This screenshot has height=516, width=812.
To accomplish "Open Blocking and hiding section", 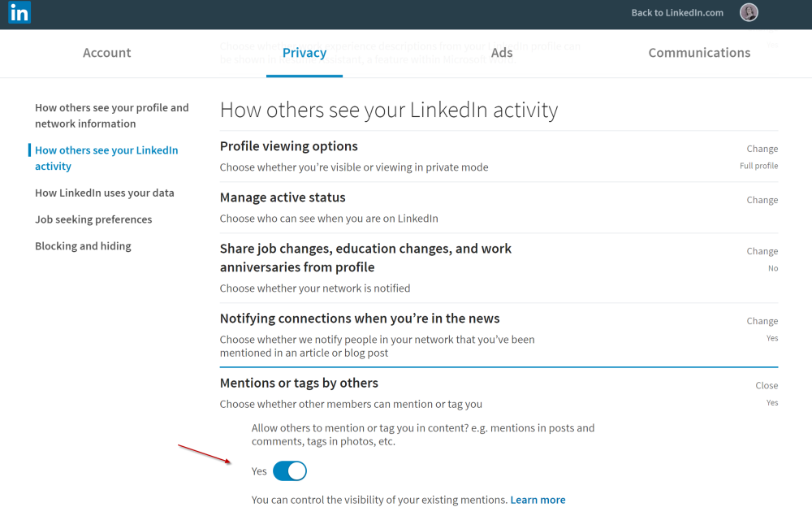I will (83, 246).
